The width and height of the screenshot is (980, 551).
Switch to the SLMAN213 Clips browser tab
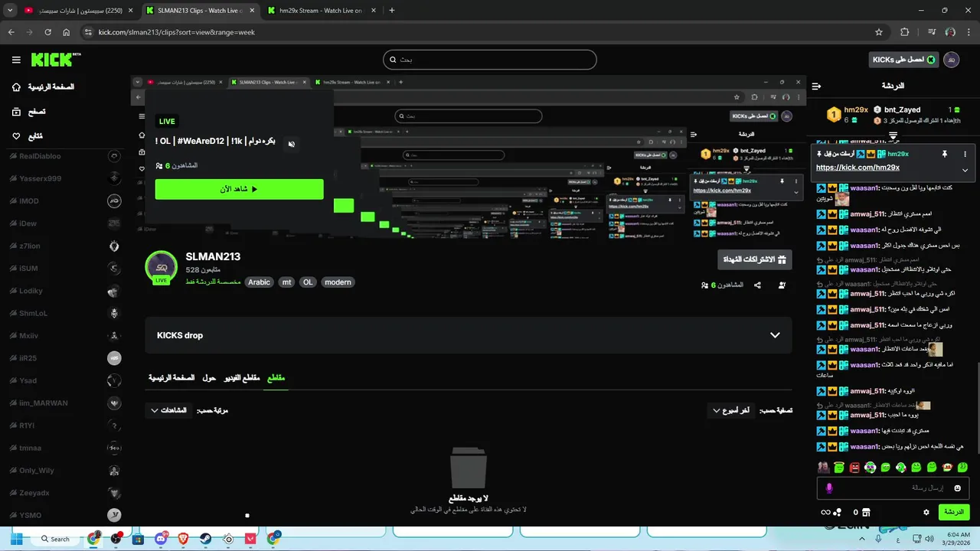(x=199, y=11)
